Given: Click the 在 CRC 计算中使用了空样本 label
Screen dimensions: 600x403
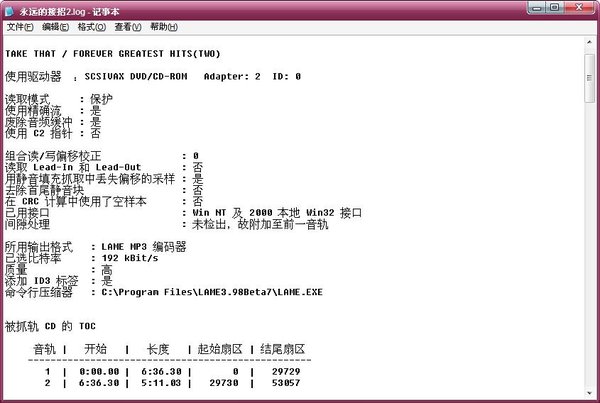Looking at the screenshot, I should tap(76, 201).
